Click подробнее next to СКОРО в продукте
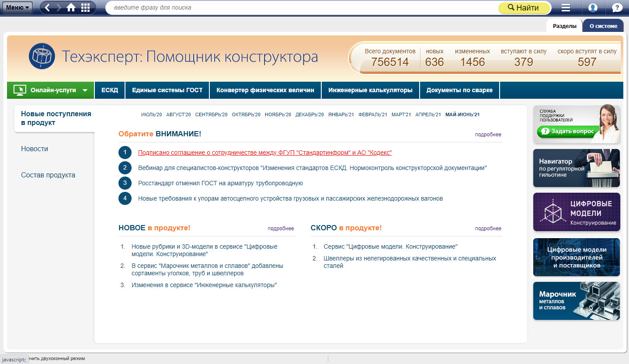This screenshot has width=629, height=364. coord(488,229)
